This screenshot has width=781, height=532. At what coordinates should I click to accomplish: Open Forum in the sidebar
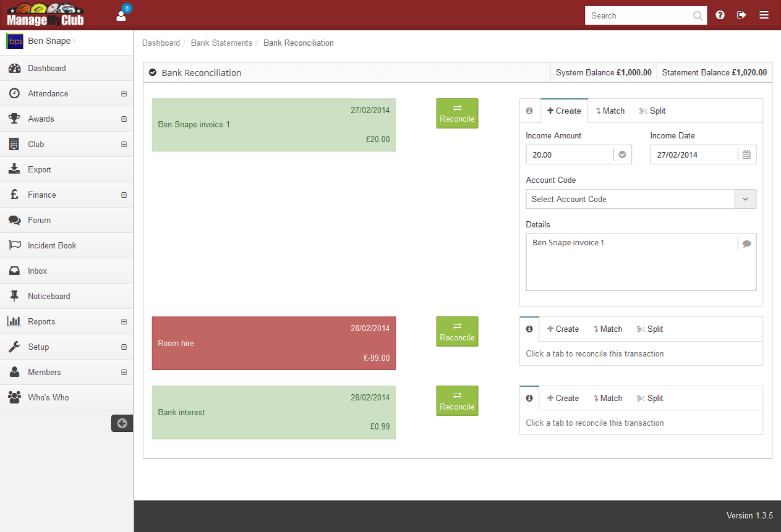click(x=67, y=220)
